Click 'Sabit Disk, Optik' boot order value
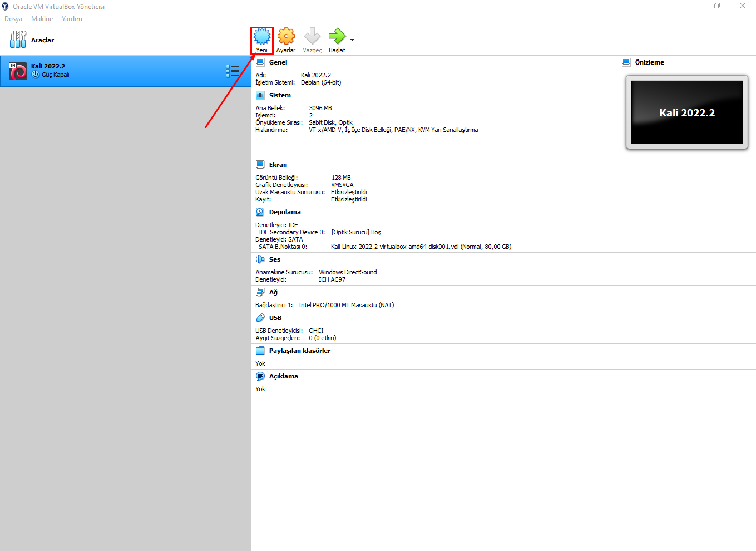The height and width of the screenshot is (551, 756). click(331, 122)
